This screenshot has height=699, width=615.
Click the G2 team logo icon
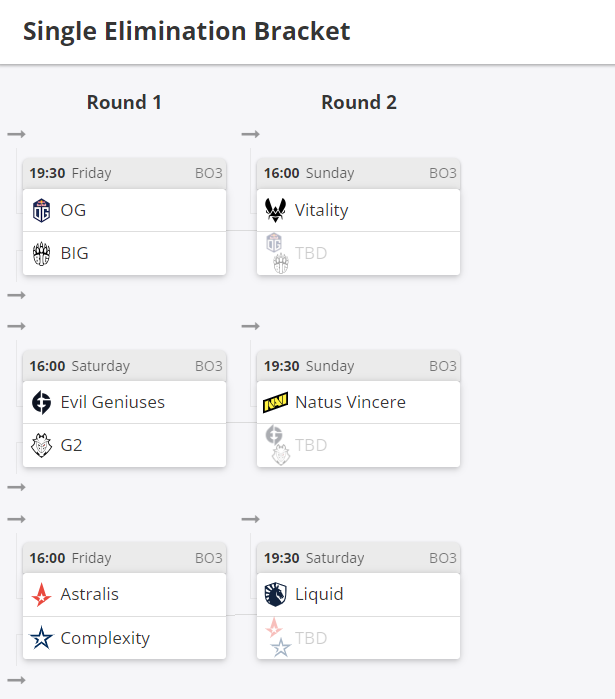click(41, 445)
